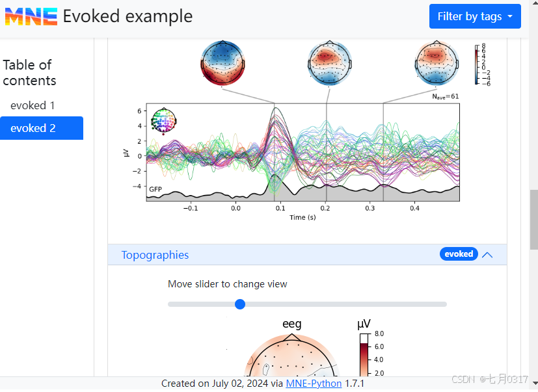Click the MNE rainbow logo
538x392 pixels.
[x=31, y=16]
